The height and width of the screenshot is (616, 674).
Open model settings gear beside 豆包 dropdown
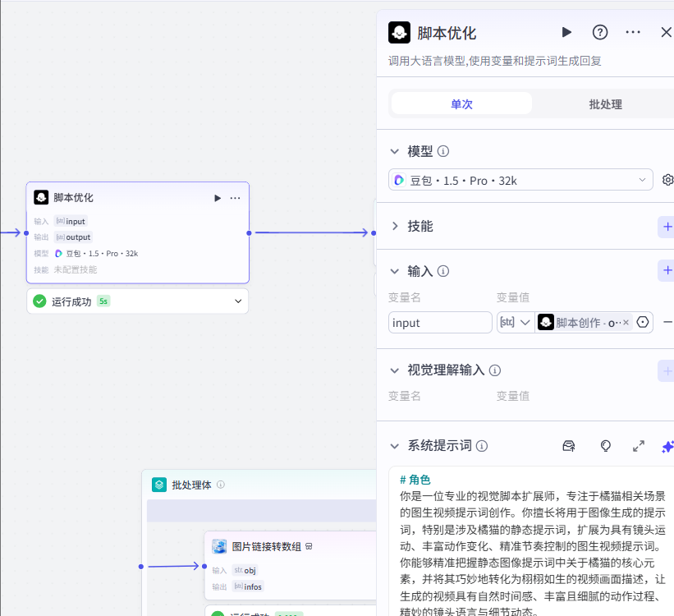click(667, 180)
